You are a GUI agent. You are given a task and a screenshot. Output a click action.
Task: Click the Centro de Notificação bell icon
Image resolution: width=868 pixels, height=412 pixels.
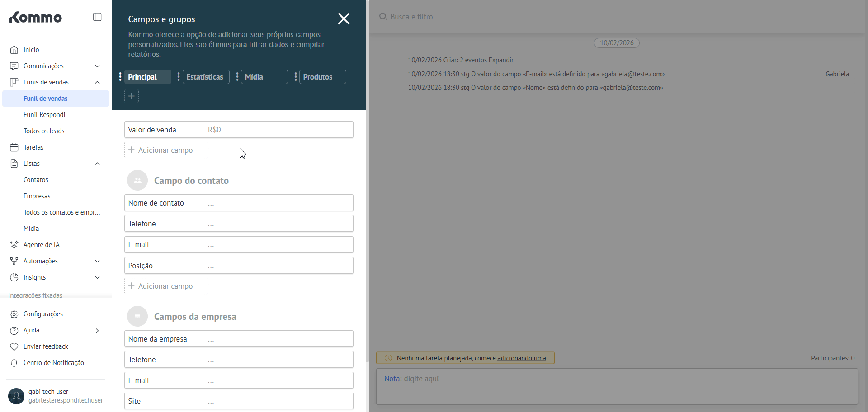pyautogui.click(x=14, y=363)
